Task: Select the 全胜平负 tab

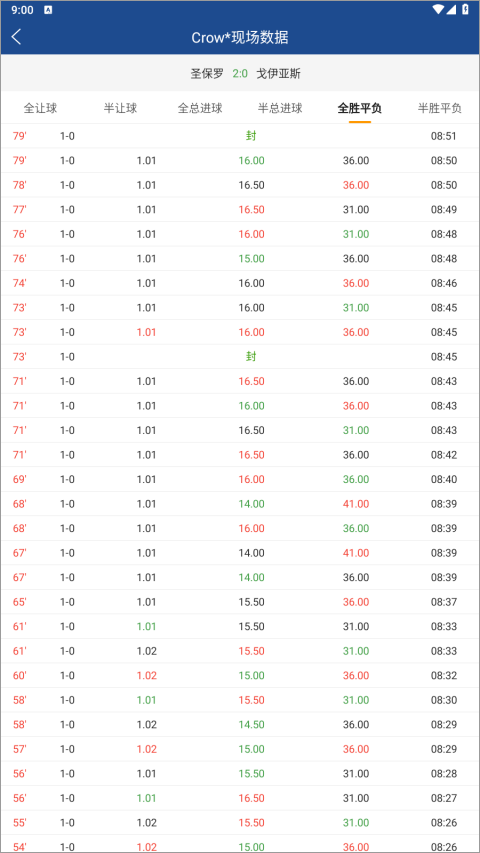Action: 360,108
